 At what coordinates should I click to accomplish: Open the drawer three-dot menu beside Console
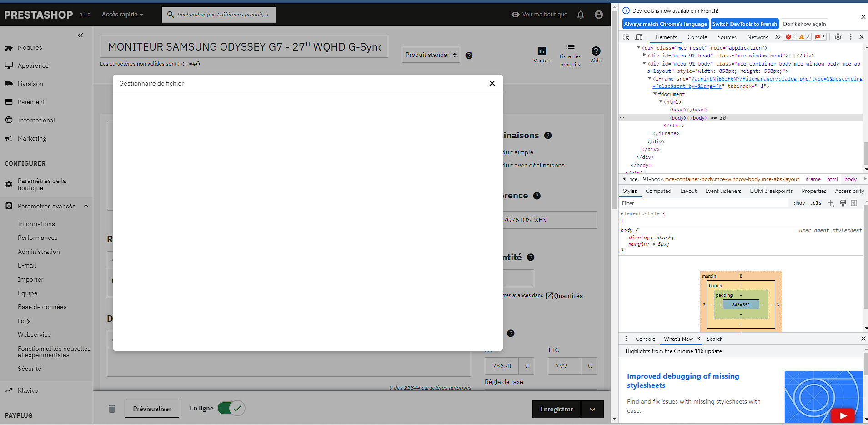(626, 339)
